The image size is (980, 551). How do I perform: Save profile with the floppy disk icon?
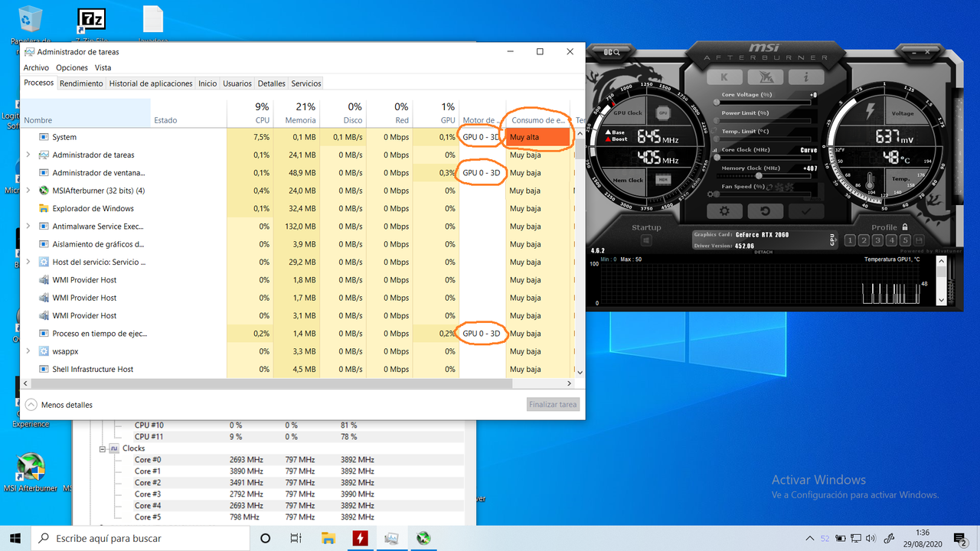coord(920,240)
